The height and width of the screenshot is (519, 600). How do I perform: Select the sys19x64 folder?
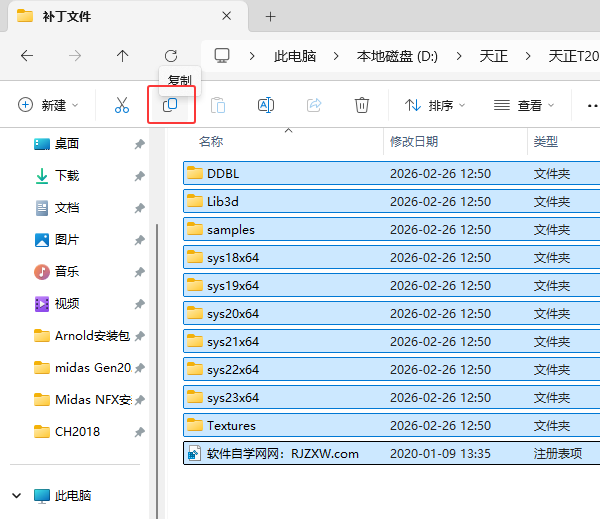391,285
